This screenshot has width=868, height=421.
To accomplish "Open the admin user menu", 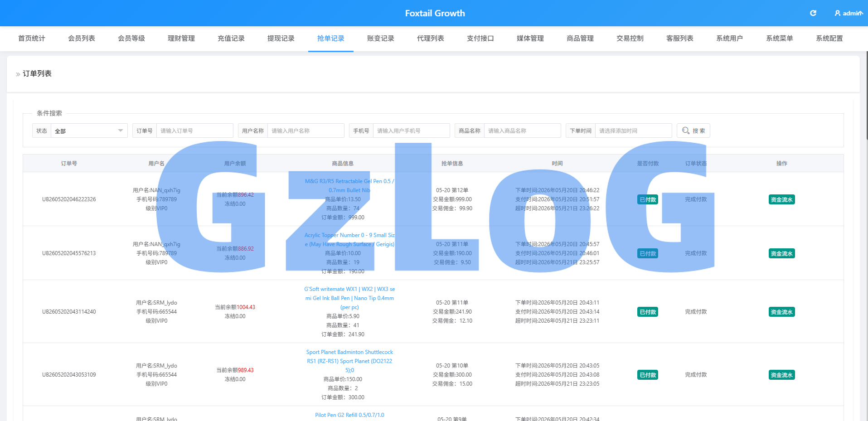I will (x=849, y=13).
